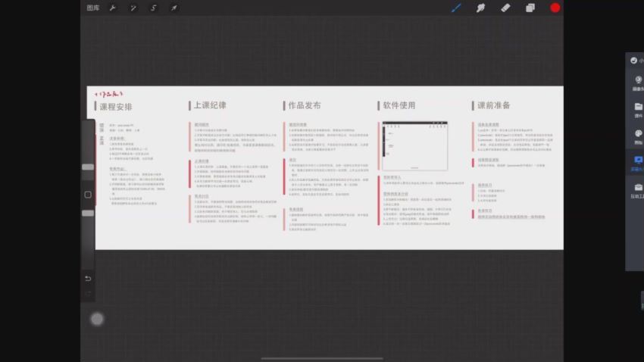Open the courseware folder in right panel
Image resolution: width=644 pixels, height=362 pixels.
point(638,110)
